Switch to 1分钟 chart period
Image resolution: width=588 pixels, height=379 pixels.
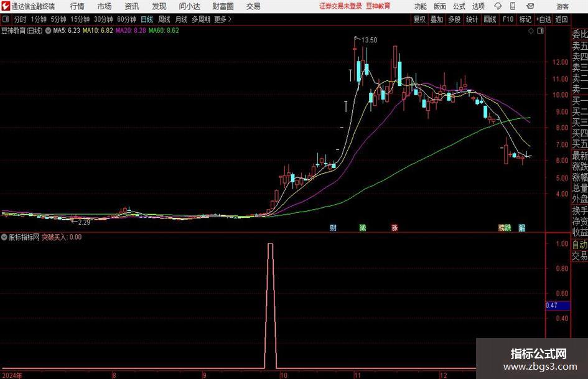click(x=38, y=19)
